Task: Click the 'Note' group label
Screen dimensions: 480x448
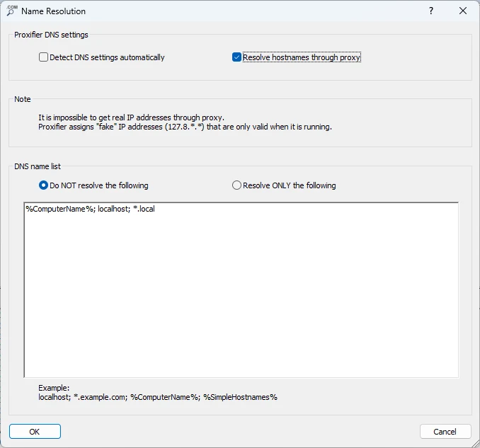Action: [23, 99]
